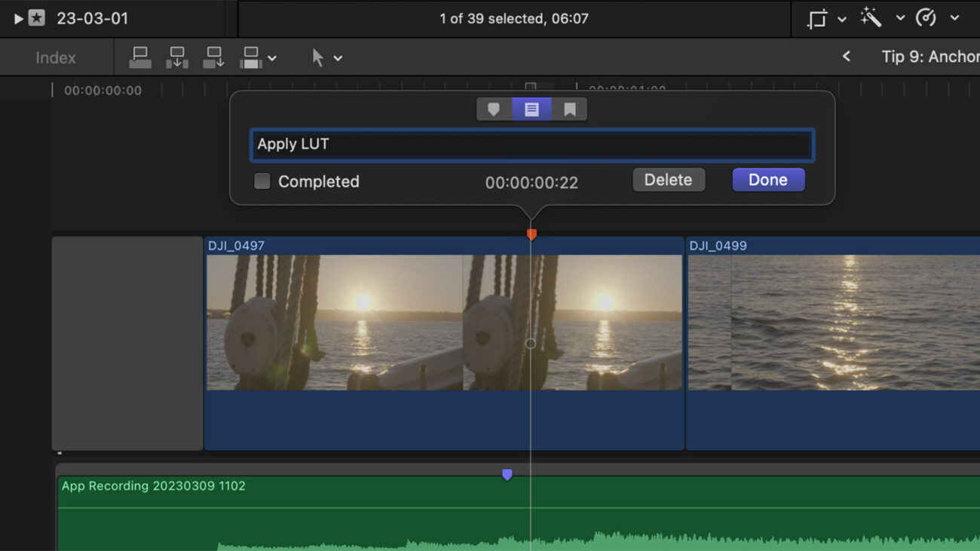980x551 pixels.
Task: Select the Connect clip tool icon
Action: click(x=140, y=57)
